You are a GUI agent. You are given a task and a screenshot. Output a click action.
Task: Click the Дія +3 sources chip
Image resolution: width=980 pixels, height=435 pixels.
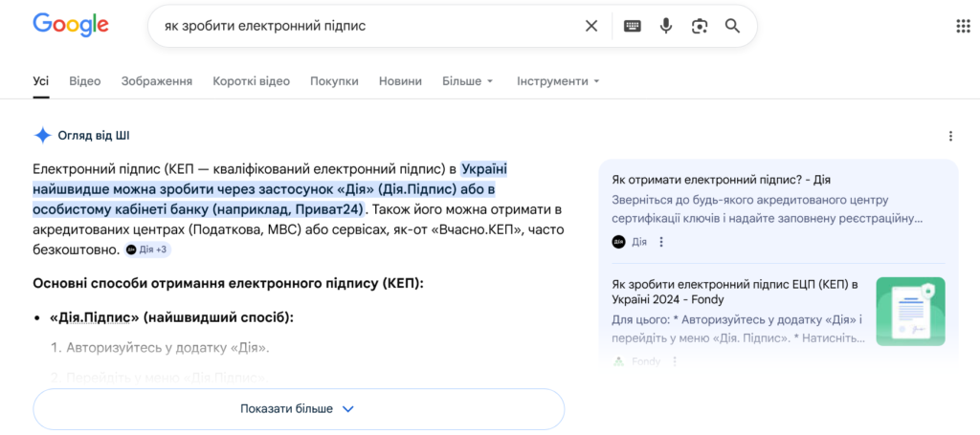pyautogui.click(x=146, y=250)
